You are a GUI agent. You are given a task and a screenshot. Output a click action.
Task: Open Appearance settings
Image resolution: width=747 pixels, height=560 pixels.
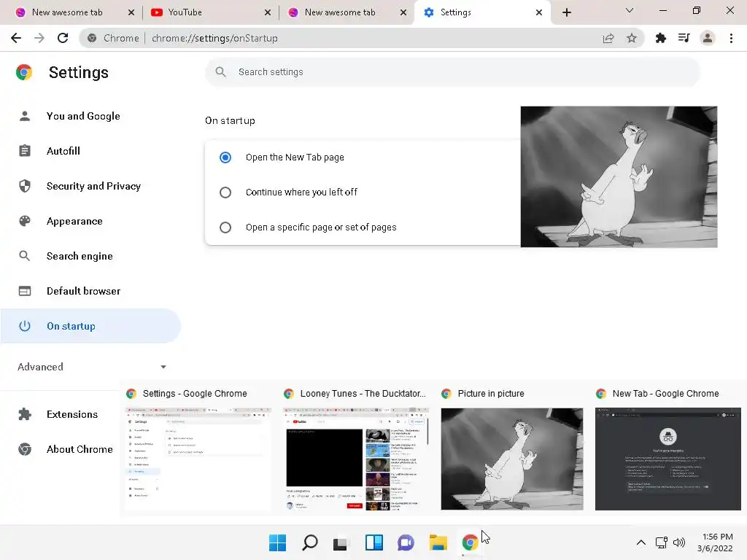point(74,221)
